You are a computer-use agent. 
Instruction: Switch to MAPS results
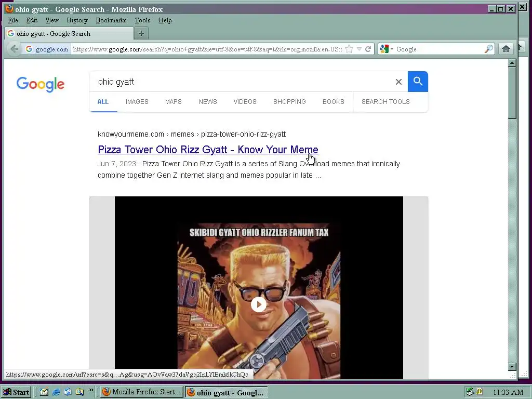pos(174,102)
